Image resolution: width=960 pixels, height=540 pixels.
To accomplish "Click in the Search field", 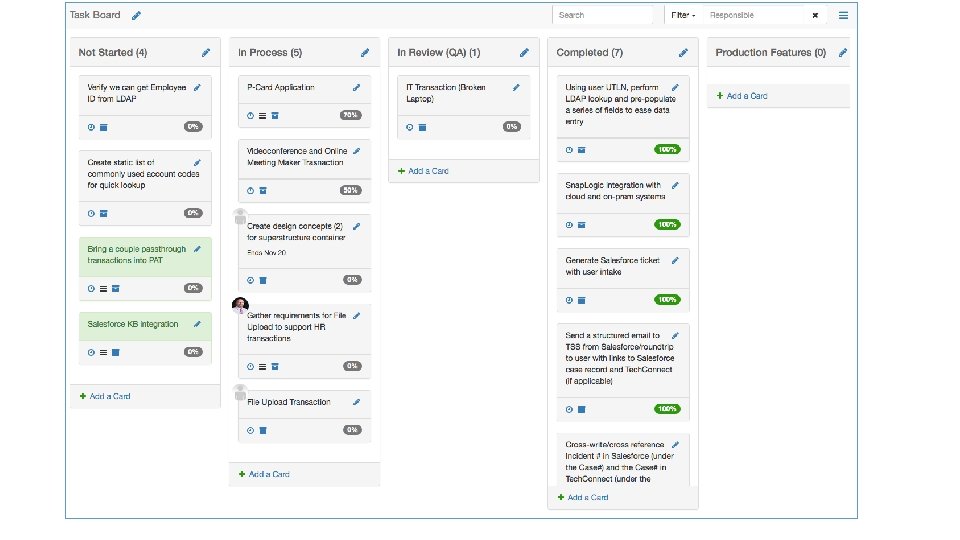I will coord(602,15).
